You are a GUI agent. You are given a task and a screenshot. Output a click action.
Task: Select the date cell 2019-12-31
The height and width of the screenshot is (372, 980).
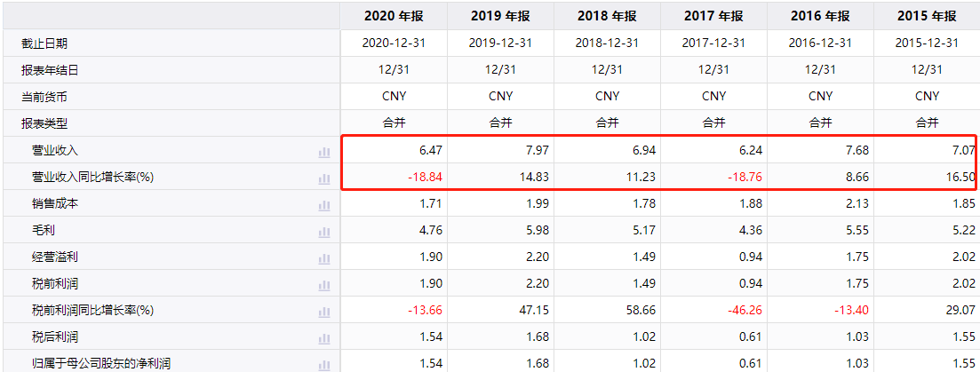tap(500, 44)
